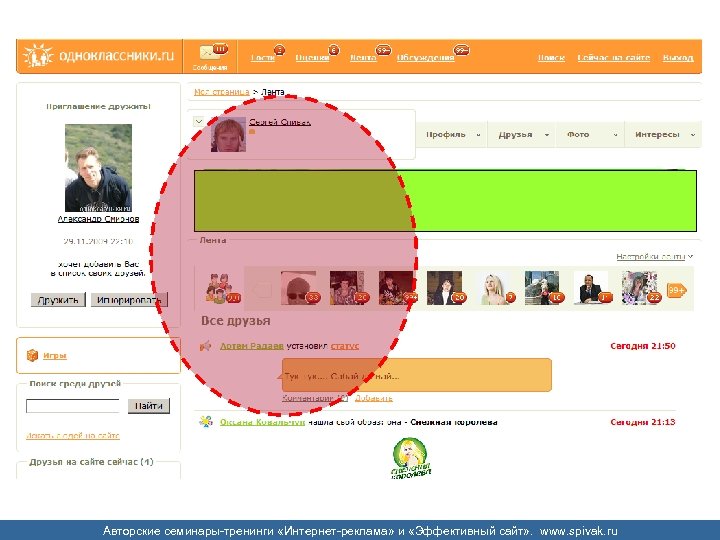The height and width of the screenshot is (540, 720).
Task: Expand the Интересы dropdown arrow
Action: pos(693,135)
